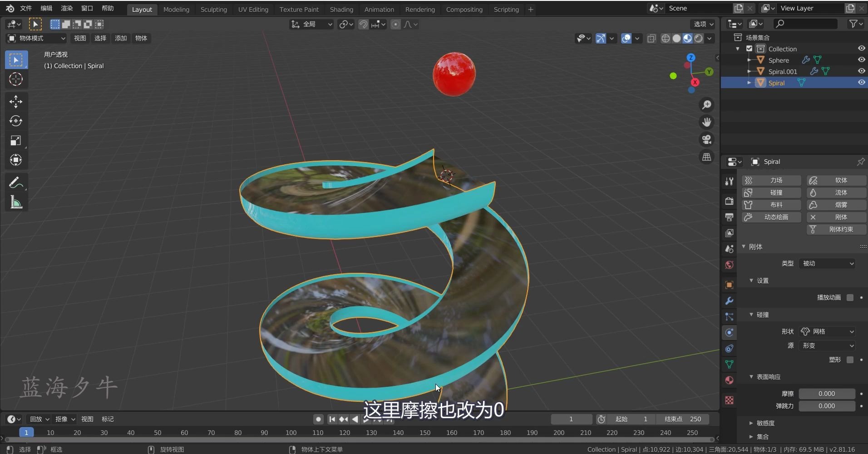Screen dimensions: 868x454
Task: Enable the 播放动画 checkbox
Action: (x=850, y=297)
